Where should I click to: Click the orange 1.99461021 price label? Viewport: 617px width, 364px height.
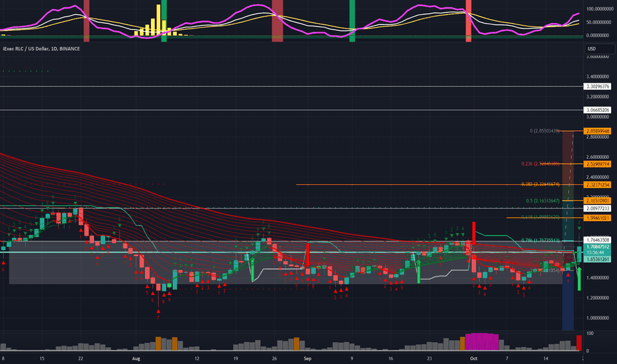point(597,218)
